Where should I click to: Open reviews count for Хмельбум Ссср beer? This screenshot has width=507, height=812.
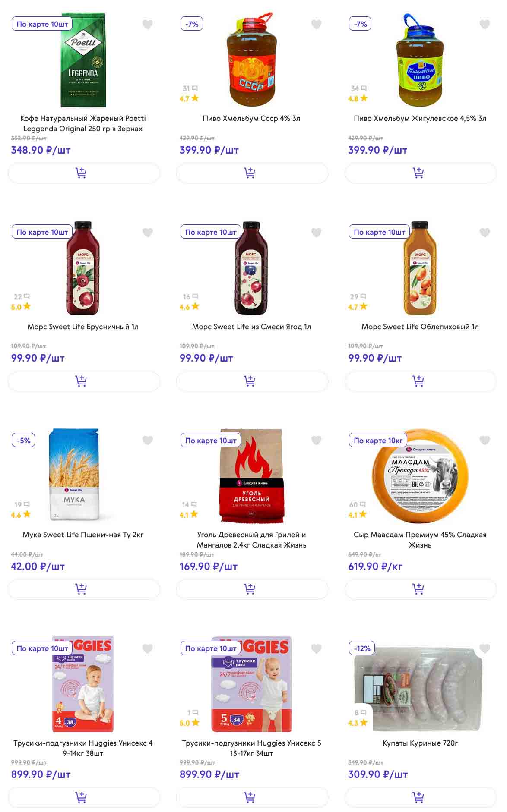point(190,88)
